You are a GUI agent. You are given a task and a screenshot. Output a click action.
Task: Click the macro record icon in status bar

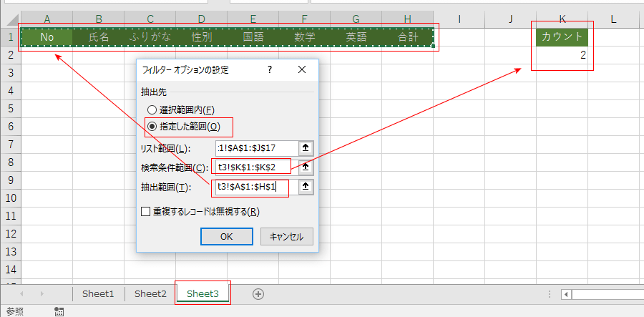click(x=59, y=312)
